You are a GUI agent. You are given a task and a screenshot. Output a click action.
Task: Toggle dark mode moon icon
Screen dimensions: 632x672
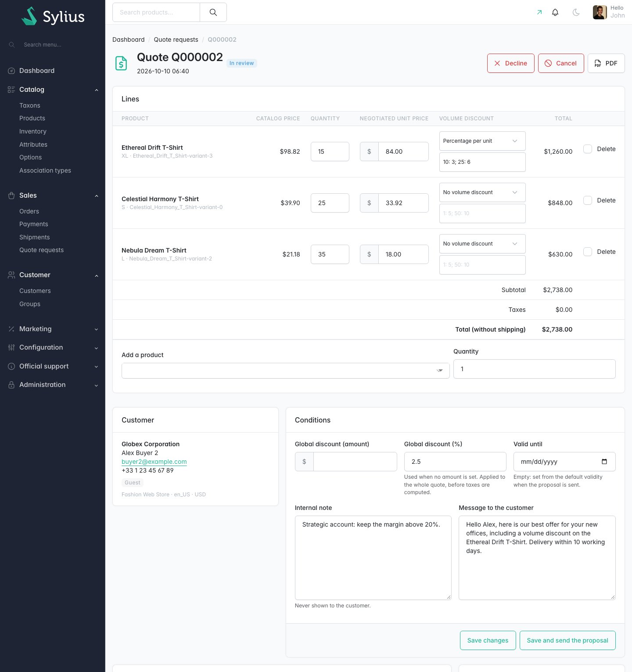tap(576, 12)
